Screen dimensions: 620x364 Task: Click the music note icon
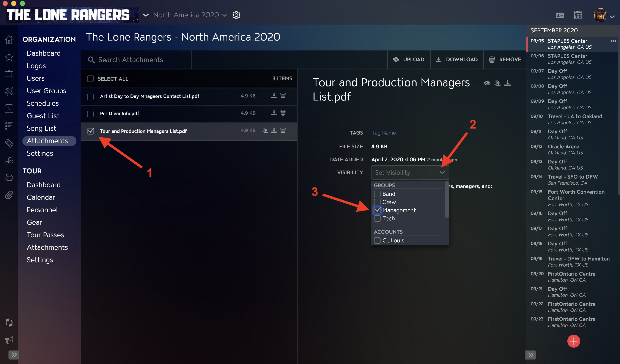click(x=9, y=160)
